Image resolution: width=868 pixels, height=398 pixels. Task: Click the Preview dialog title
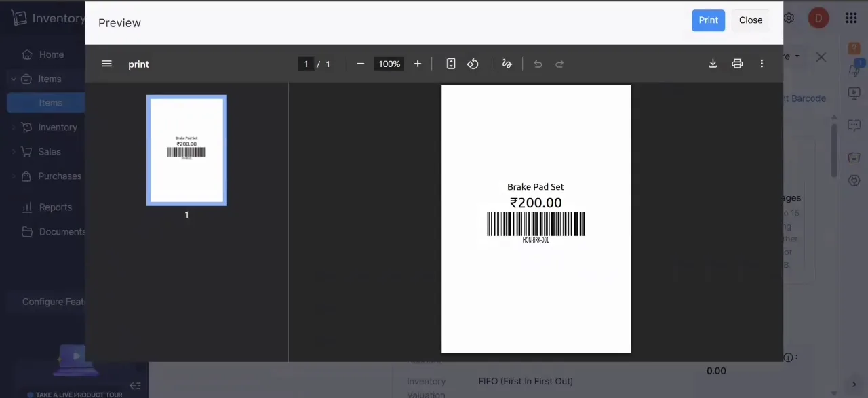coord(119,23)
